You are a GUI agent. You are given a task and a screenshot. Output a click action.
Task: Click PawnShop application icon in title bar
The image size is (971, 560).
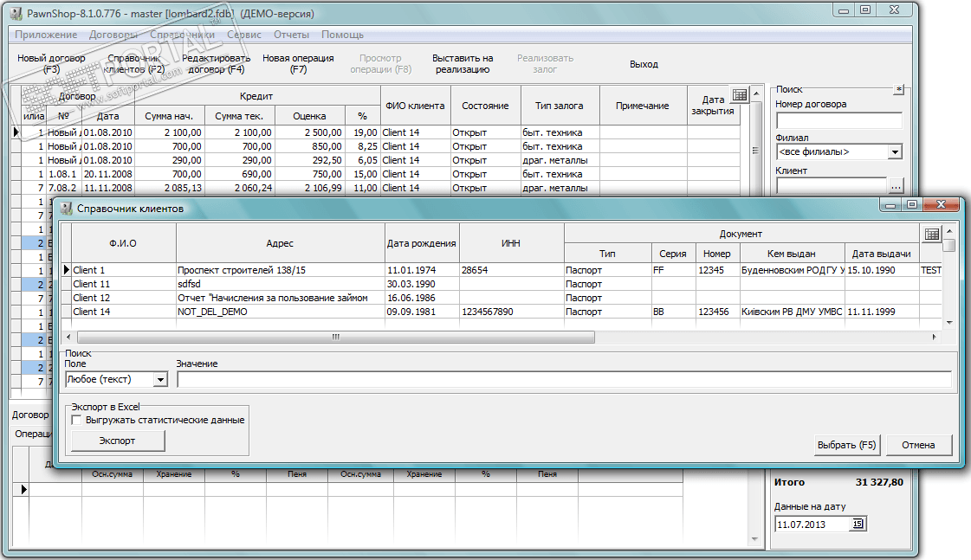16,13
